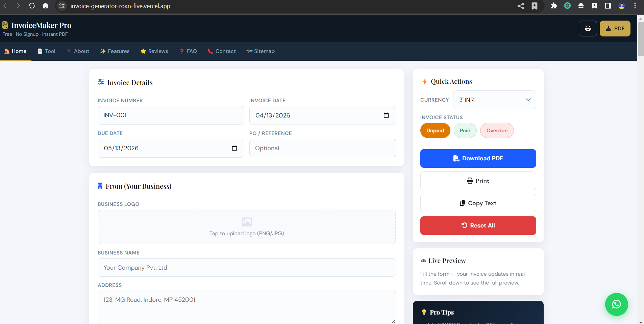Switch to the Features nav tab

pyautogui.click(x=115, y=51)
